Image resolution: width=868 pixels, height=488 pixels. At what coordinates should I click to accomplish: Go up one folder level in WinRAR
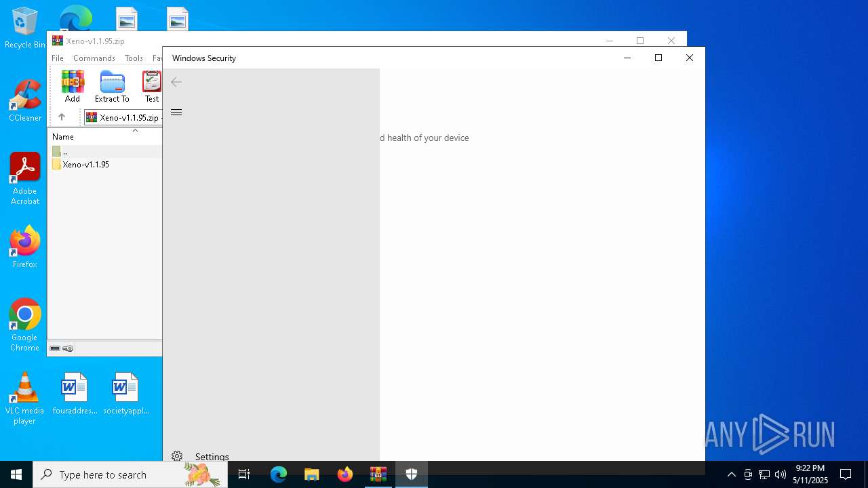point(62,117)
